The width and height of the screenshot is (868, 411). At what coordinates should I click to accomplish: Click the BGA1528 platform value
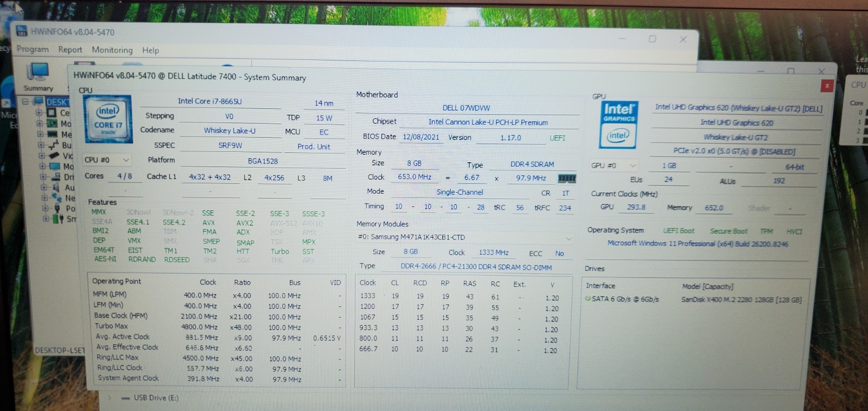pyautogui.click(x=263, y=161)
